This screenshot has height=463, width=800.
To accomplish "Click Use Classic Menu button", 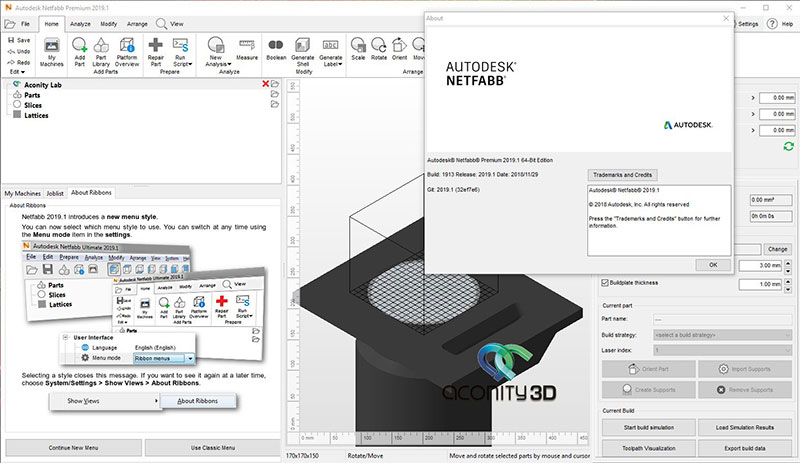I will 213,448.
